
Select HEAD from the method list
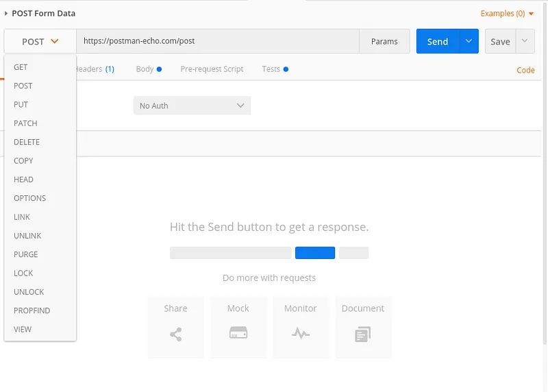40,180
